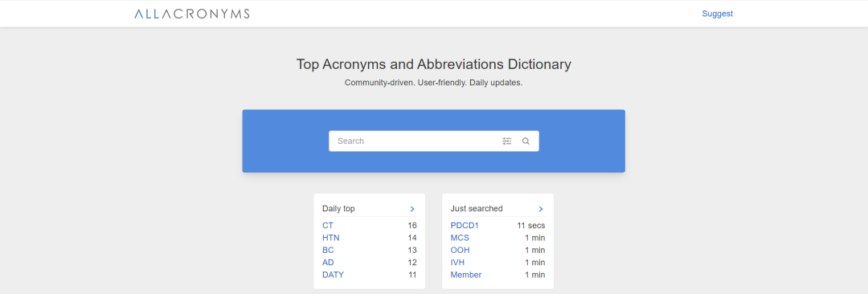Viewport: 868px width, 294px height.
Task: Click the magnifying glass search icon
Action: [x=526, y=141]
